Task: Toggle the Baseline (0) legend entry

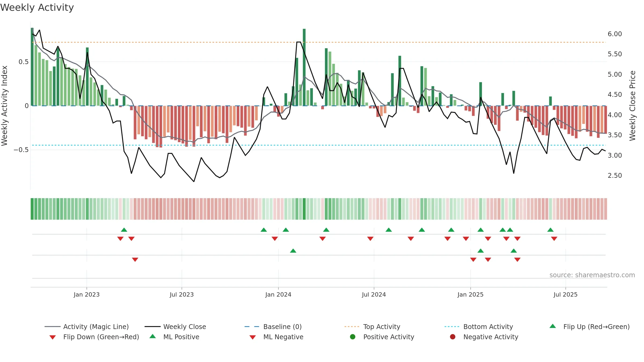Action: [273, 327]
